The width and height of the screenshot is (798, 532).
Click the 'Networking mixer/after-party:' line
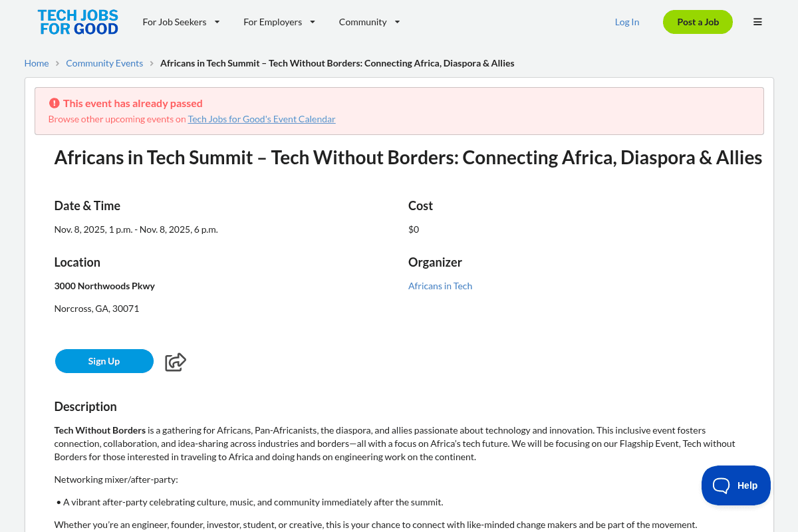click(x=116, y=479)
